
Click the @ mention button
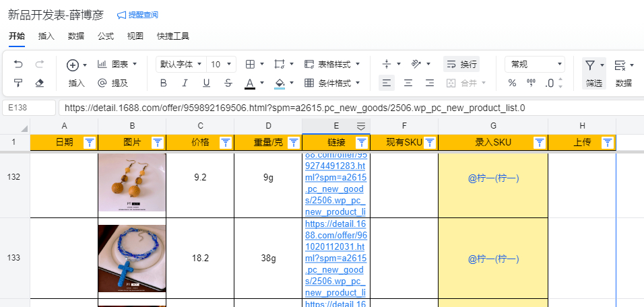[x=112, y=83]
